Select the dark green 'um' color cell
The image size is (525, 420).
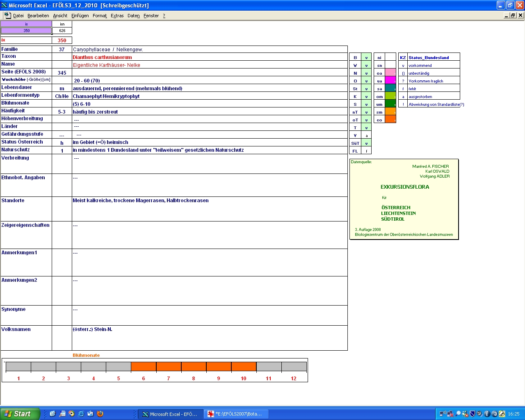[x=390, y=104]
